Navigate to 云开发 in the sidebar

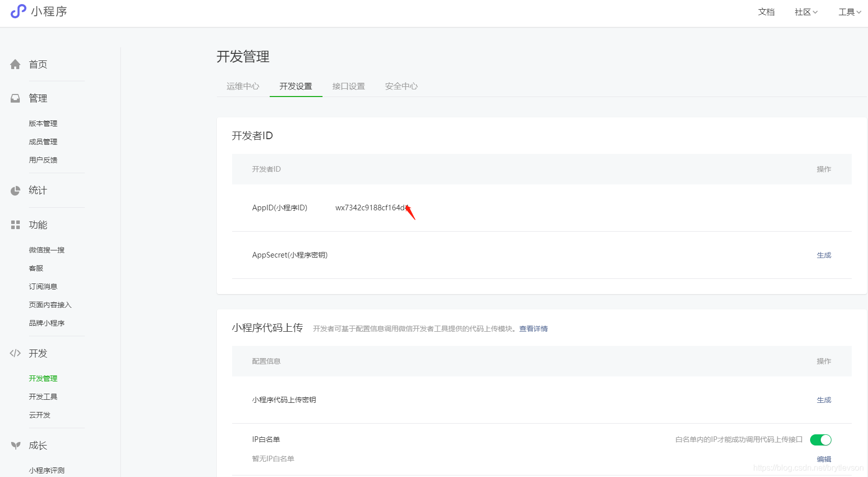coord(40,415)
